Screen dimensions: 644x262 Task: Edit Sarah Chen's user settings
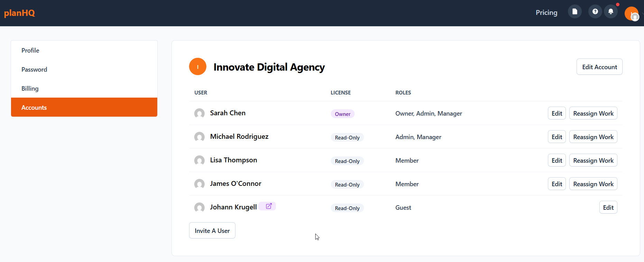click(557, 114)
